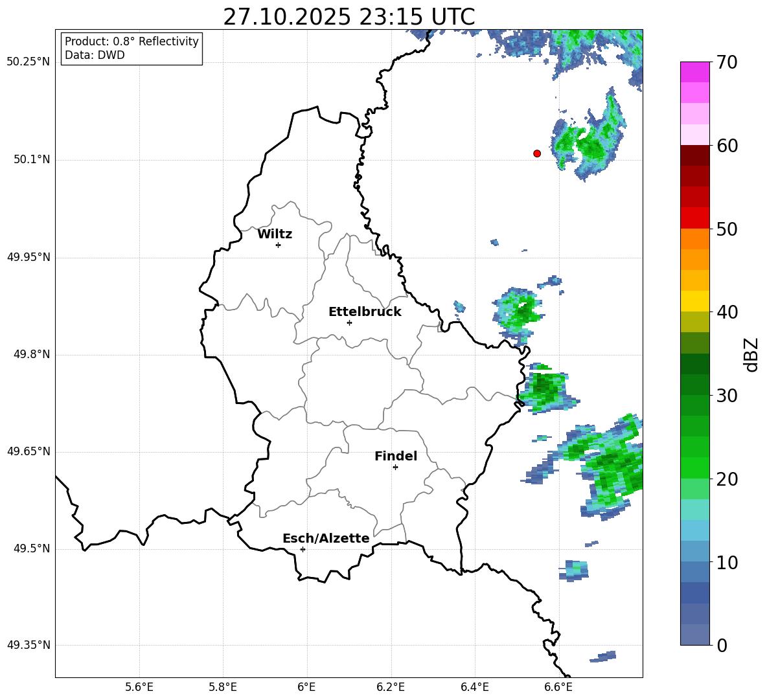Click the dark maroon segment below 60
This screenshot has height=700, width=767.
[x=694, y=155]
